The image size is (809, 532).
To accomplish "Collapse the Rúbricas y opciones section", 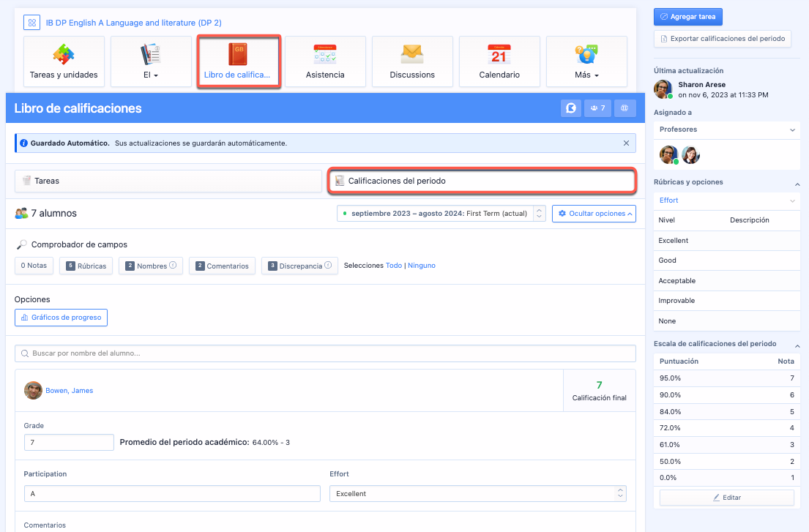I will pos(797,182).
